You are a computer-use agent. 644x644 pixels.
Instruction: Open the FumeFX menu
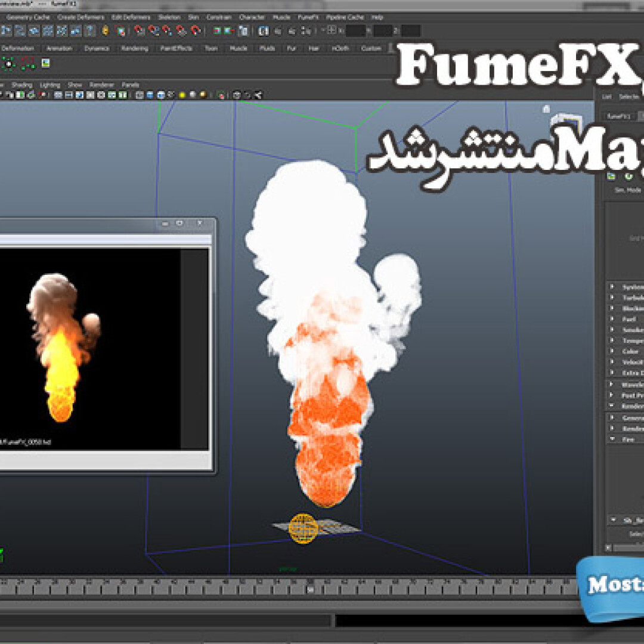coord(308,17)
